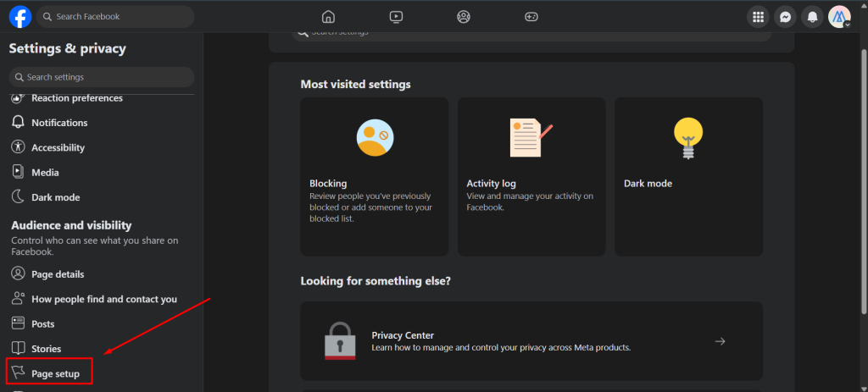
Task: Click the Page details profile icon
Action: point(19,273)
